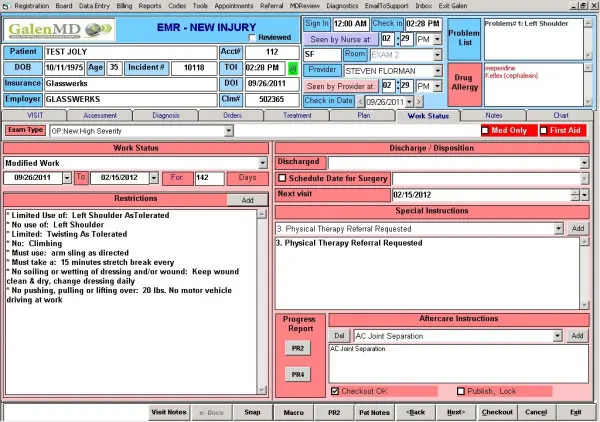Viewport: 600px width, 422px height.
Task: Open the Registration menu
Action: (x=32, y=6)
